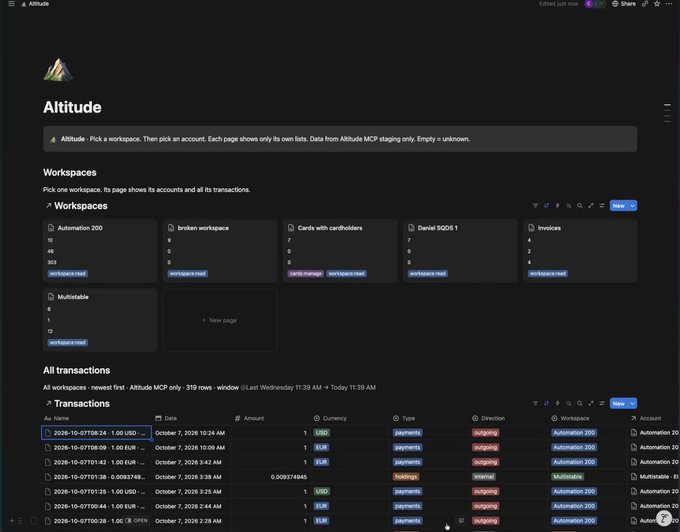Click amount cell 0.009374945
The height and width of the screenshot is (532, 680).
click(x=289, y=477)
